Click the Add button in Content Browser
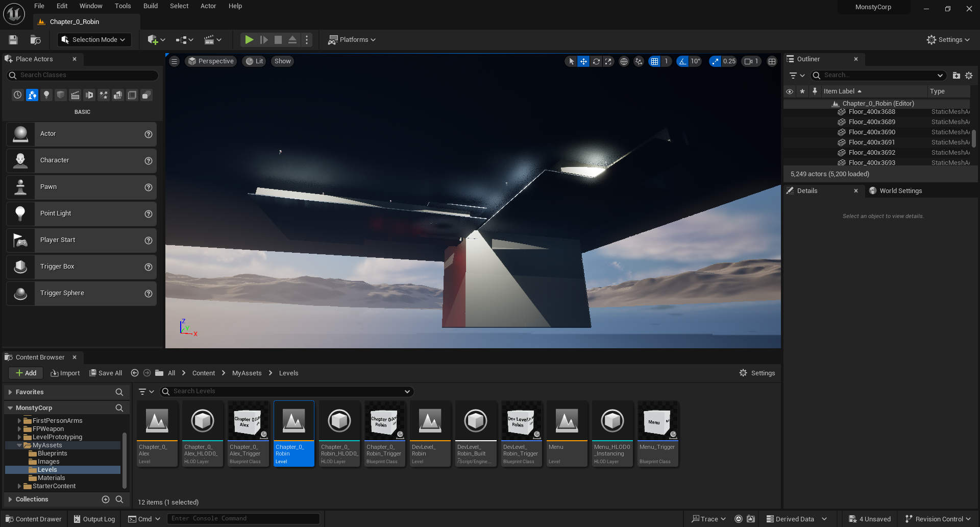Viewport: 980px width, 527px height. pyautogui.click(x=26, y=373)
